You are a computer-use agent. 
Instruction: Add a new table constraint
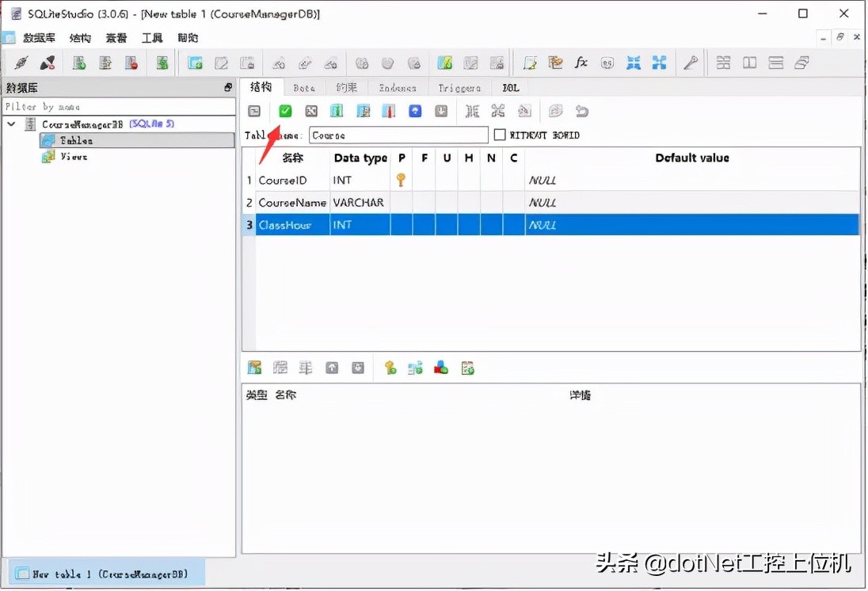[256, 367]
